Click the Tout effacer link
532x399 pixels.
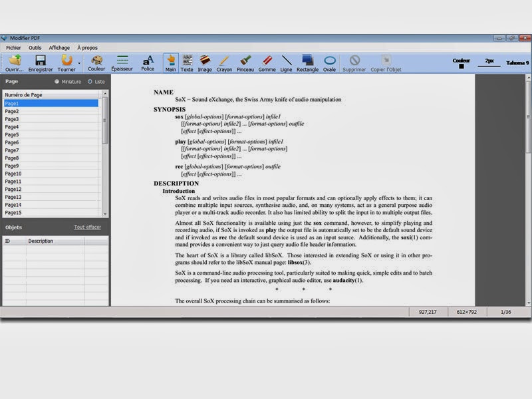pos(88,227)
